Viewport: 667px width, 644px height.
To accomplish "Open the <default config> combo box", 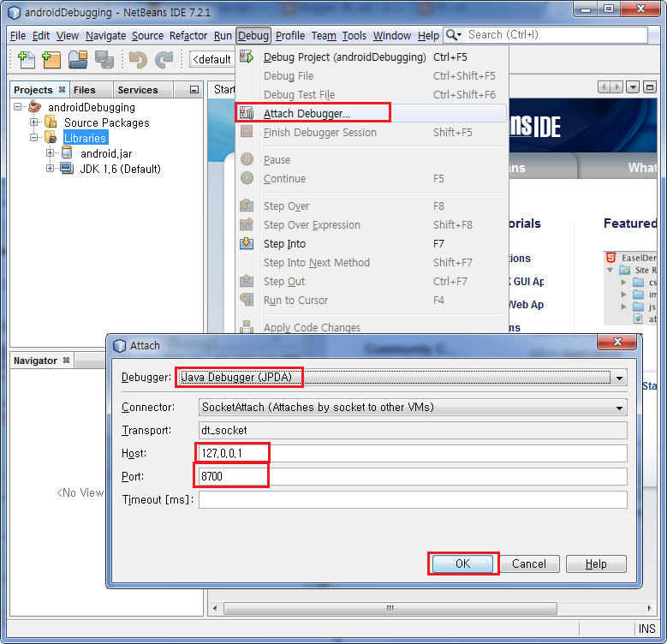I will pyautogui.click(x=211, y=60).
